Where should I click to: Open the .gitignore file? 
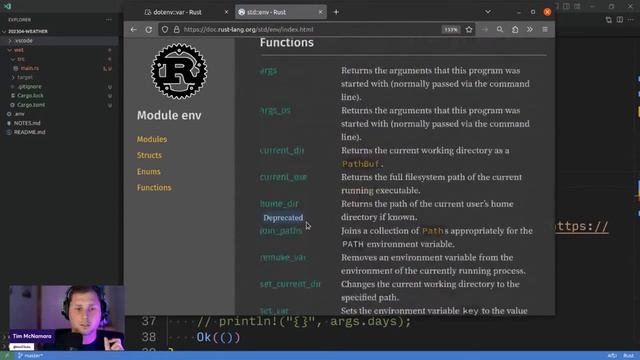tap(29, 87)
